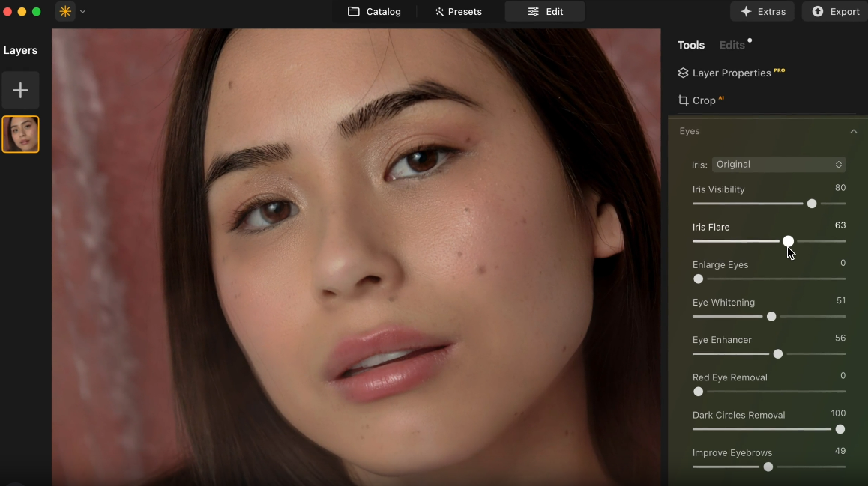Open the Crop tool
Viewport: 868px width, 486px height.
(x=703, y=100)
